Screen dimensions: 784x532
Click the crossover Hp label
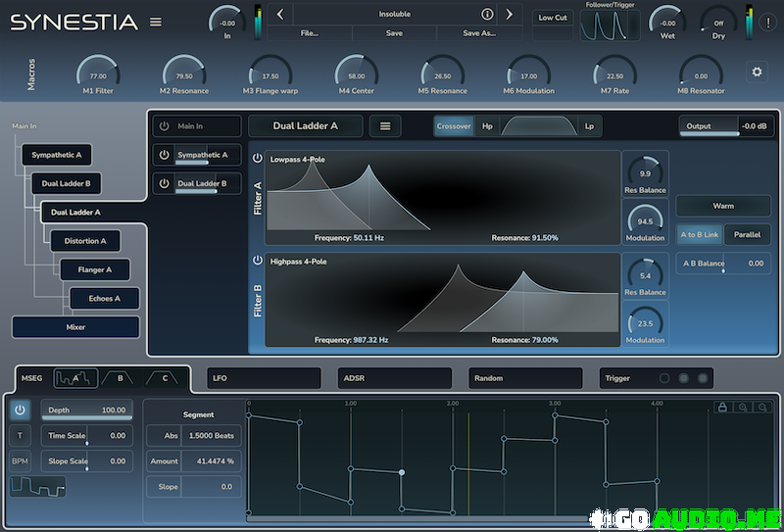(487, 126)
